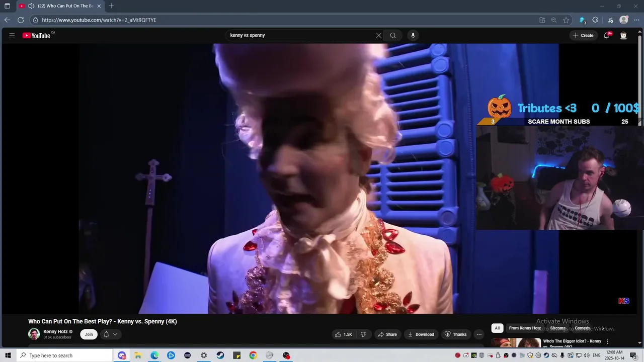Click the 'Type here to search' taskbar box
This screenshot has width=644, height=362.
[64, 355]
